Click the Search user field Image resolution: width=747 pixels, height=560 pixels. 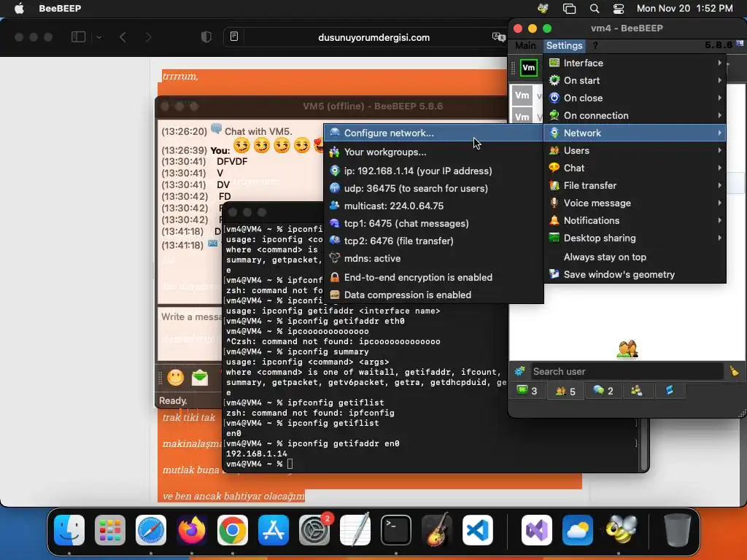click(x=627, y=371)
